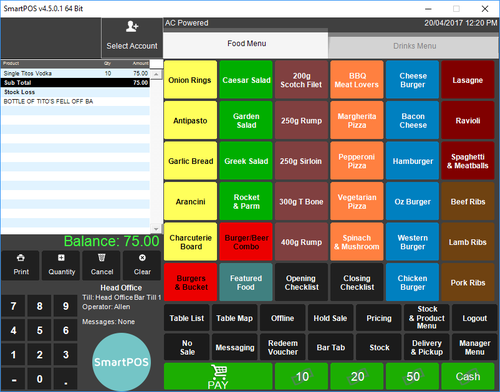Viewport: 500px width, 392px height.
Task: Tender a 10 dollar note
Action: (x=301, y=377)
